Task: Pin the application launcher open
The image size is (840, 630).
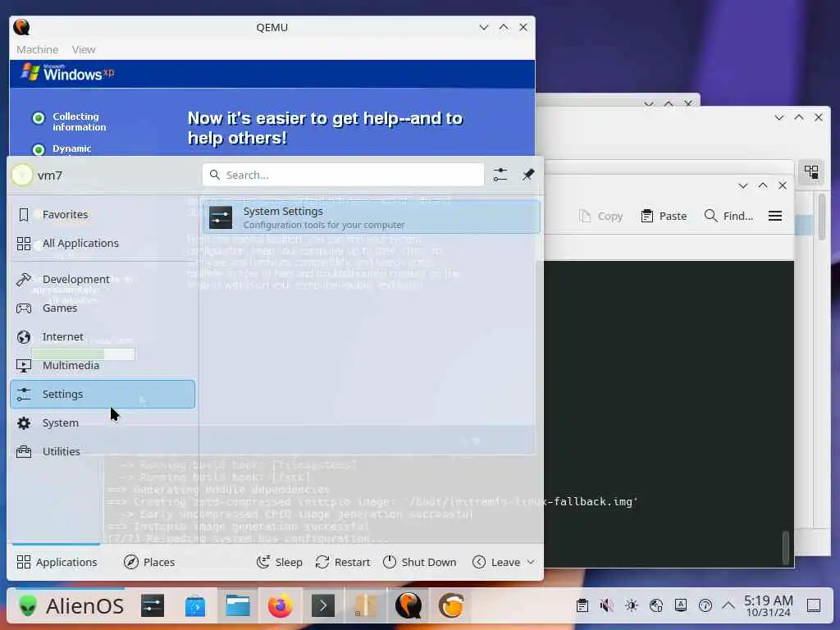Action: 528,175
